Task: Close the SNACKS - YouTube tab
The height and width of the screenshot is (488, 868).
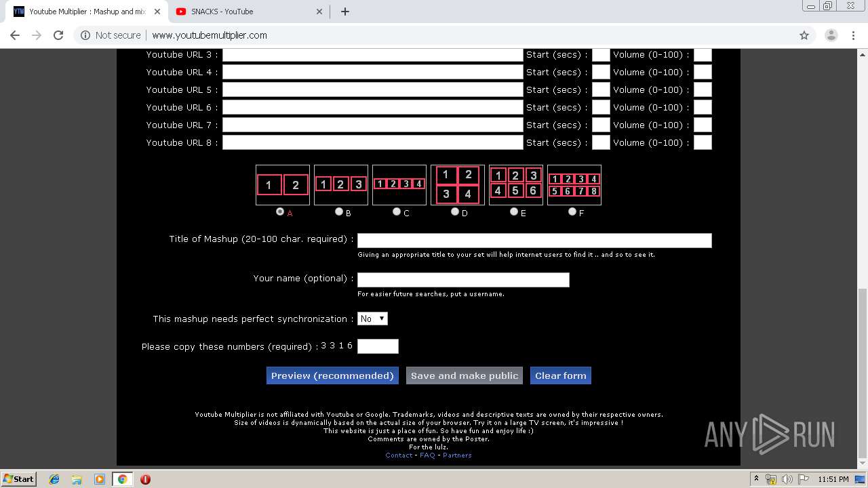Action: click(319, 12)
